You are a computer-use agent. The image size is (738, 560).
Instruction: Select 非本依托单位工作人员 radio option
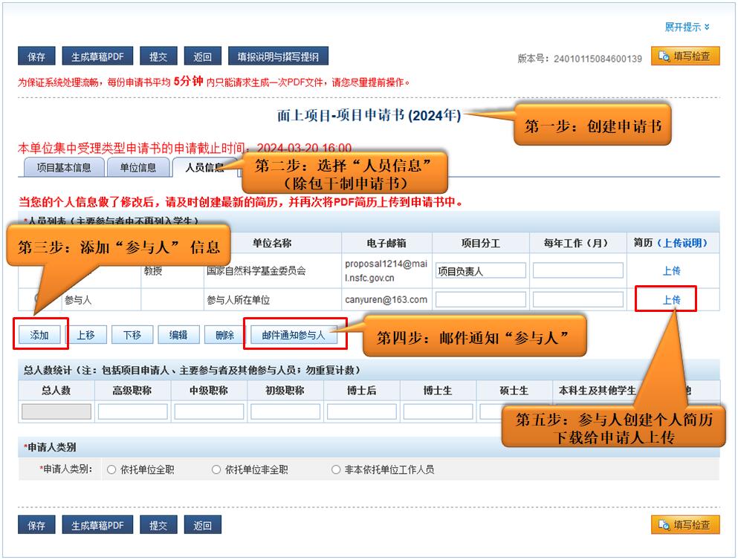pyautogui.click(x=337, y=469)
